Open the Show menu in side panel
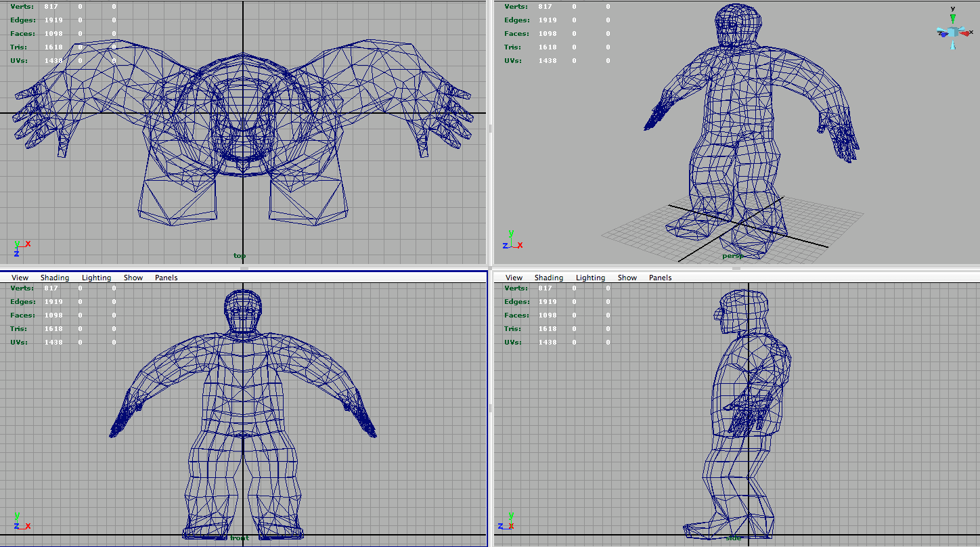The width and height of the screenshot is (980, 547). coord(627,278)
